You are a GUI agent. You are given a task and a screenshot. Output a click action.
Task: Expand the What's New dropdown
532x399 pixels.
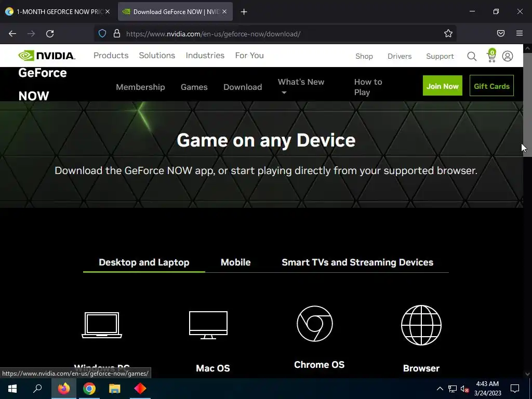(x=301, y=86)
